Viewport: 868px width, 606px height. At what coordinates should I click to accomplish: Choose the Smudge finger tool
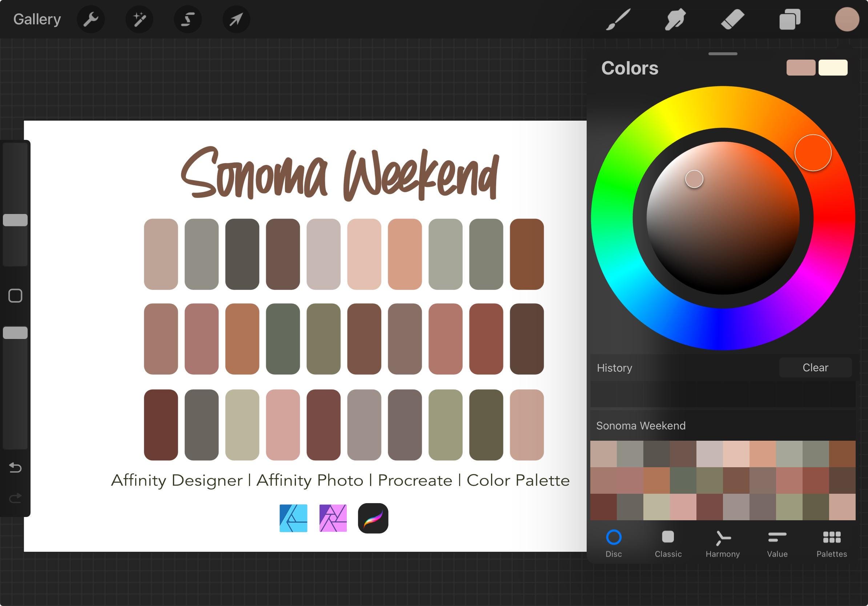tap(675, 19)
